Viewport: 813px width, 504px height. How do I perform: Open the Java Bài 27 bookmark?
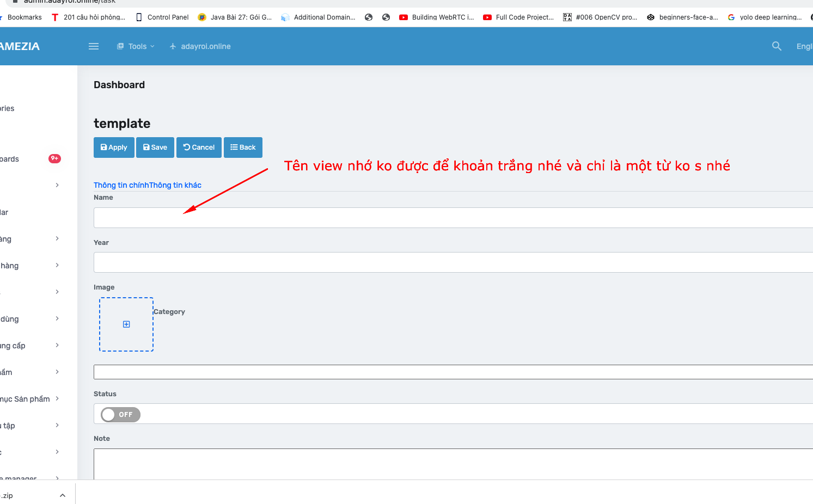coord(235,17)
